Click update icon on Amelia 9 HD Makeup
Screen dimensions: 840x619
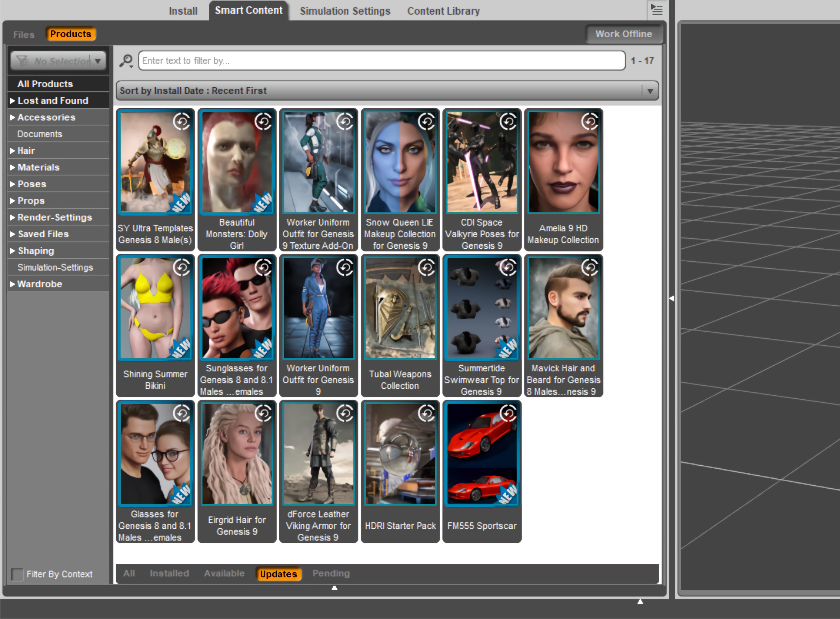[x=590, y=121]
